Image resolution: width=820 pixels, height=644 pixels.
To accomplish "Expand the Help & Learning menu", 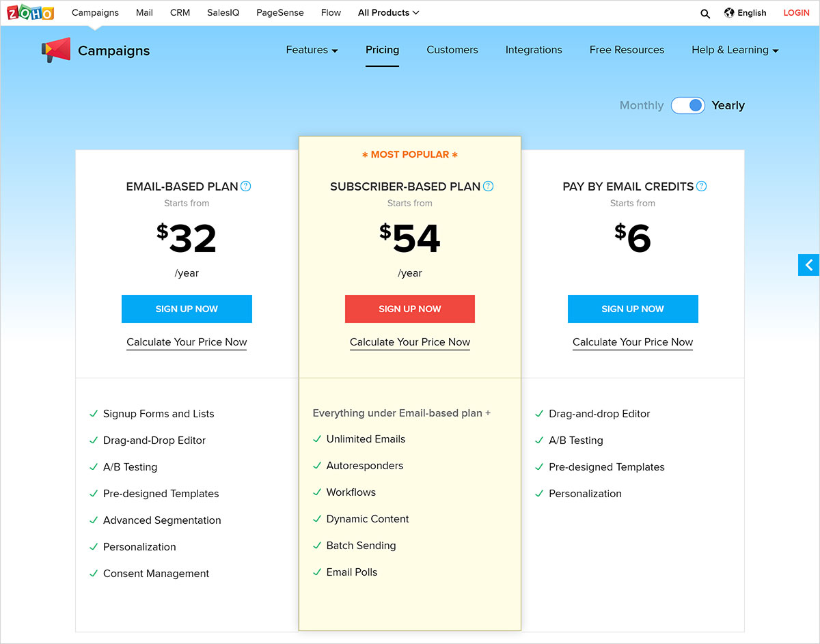I will click(x=735, y=50).
